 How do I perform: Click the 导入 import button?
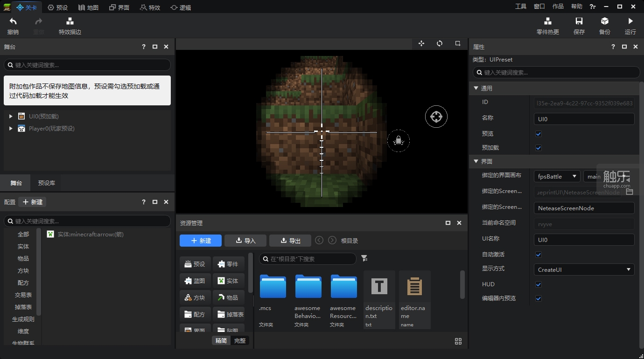pyautogui.click(x=245, y=241)
